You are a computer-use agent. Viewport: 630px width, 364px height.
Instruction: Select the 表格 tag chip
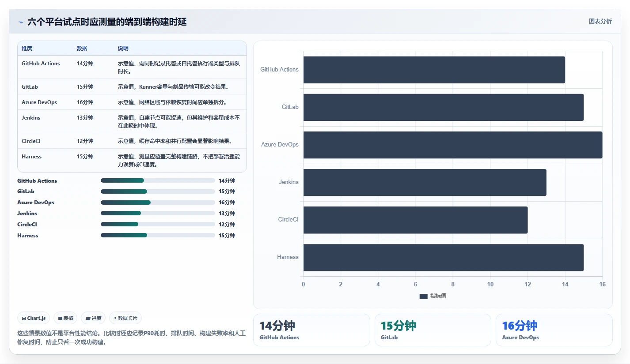pos(65,318)
